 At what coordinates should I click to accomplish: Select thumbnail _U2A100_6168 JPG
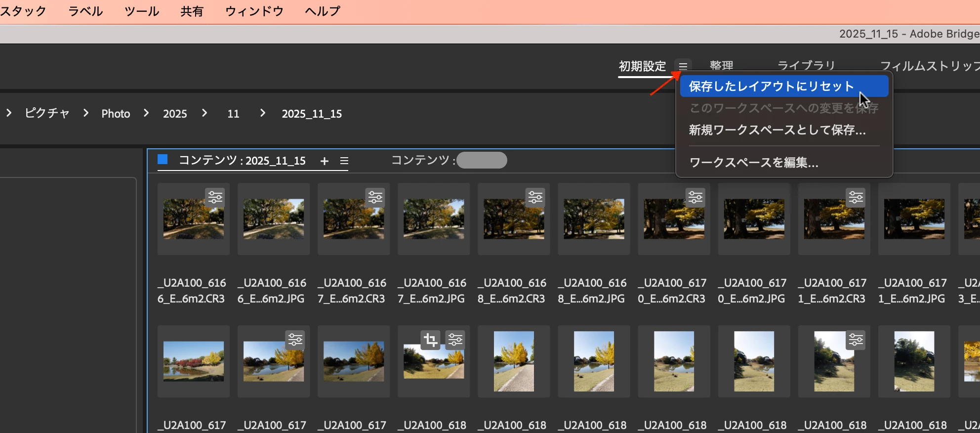[594, 219]
